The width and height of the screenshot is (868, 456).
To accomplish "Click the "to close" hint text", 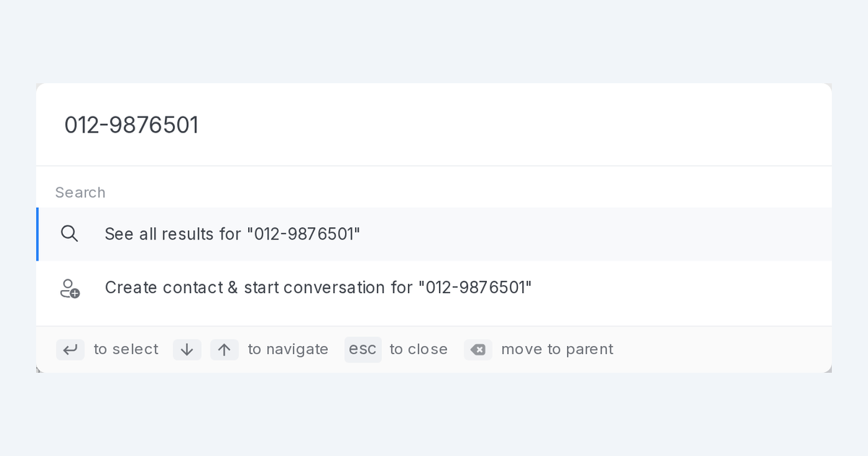I will (418, 350).
